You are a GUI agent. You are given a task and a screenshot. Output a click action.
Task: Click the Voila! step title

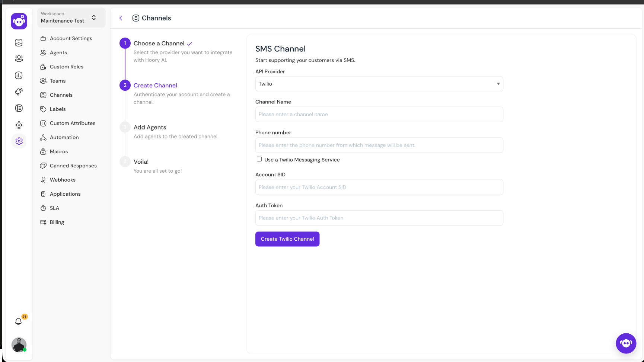pyautogui.click(x=141, y=162)
